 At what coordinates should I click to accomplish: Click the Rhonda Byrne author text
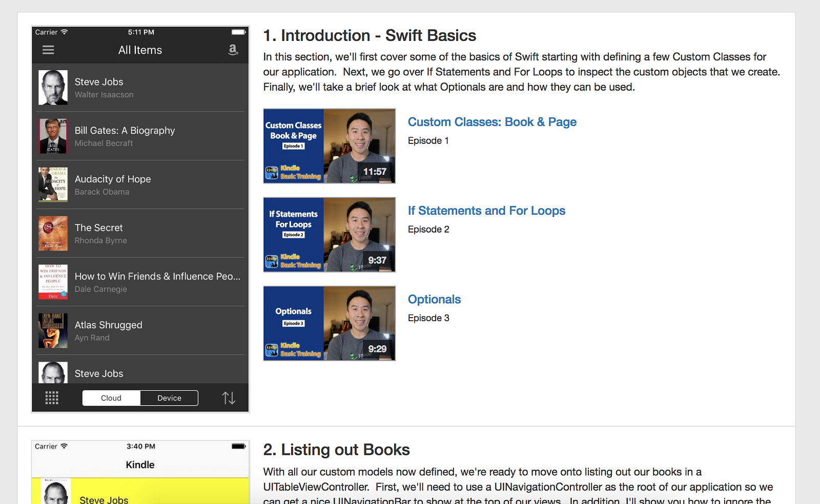click(x=101, y=241)
